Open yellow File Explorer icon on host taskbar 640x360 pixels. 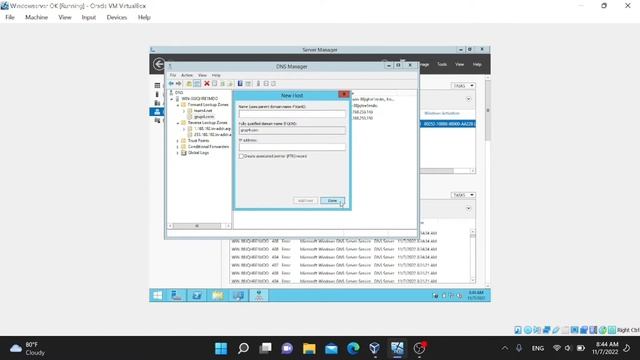[x=309, y=348]
